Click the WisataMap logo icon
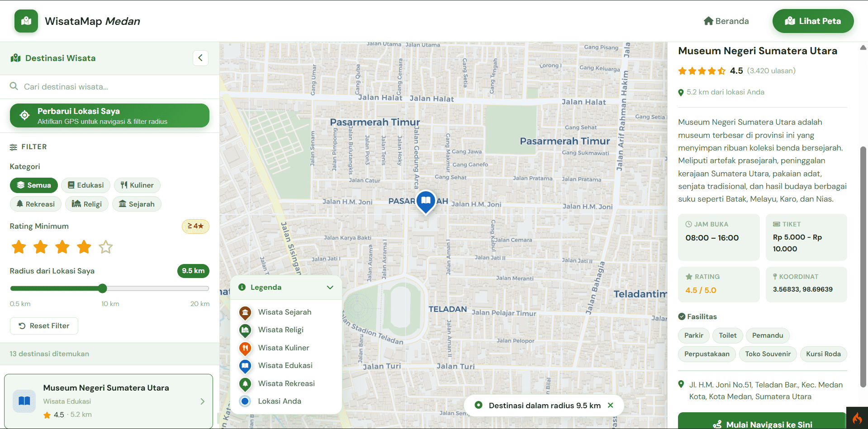 point(26,21)
